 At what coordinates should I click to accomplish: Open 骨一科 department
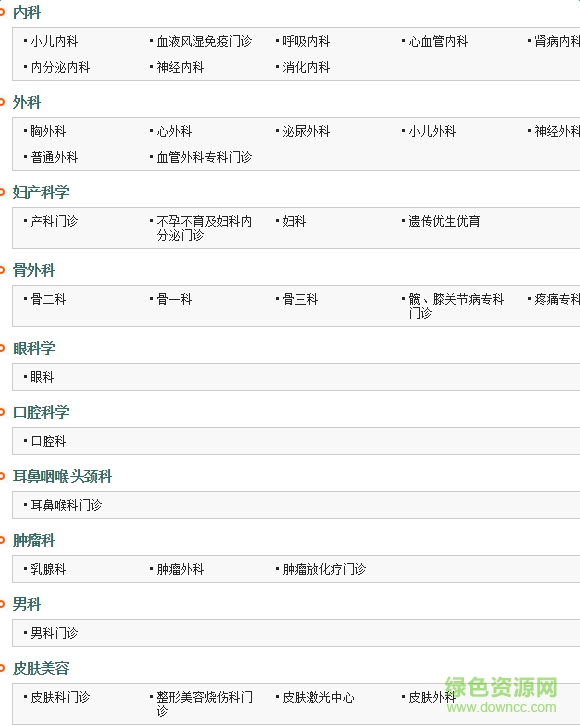click(x=174, y=300)
